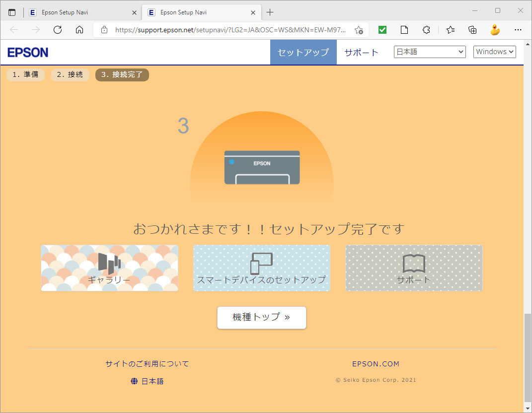Click the 機種トップ button

click(261, 318)
